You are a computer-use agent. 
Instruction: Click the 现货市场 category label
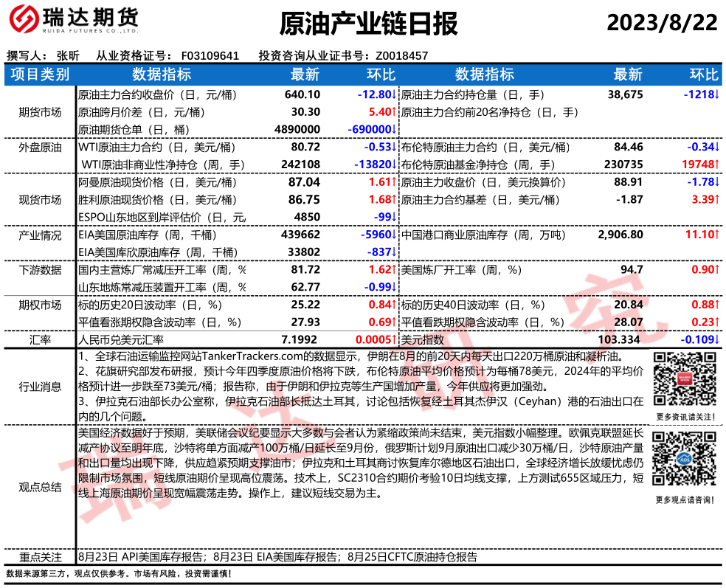coord(40,199)
